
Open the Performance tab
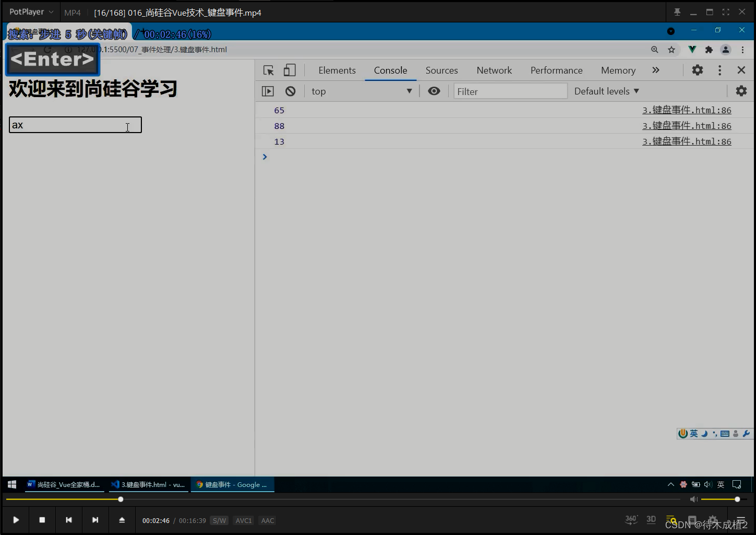[556, 70]
